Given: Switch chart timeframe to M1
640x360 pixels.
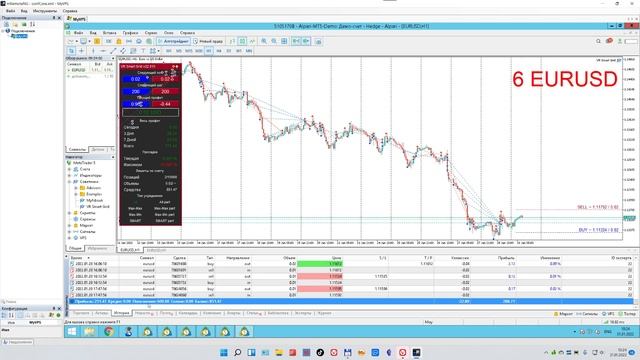Looking at the screenshot, I should [x=169, y=51].
